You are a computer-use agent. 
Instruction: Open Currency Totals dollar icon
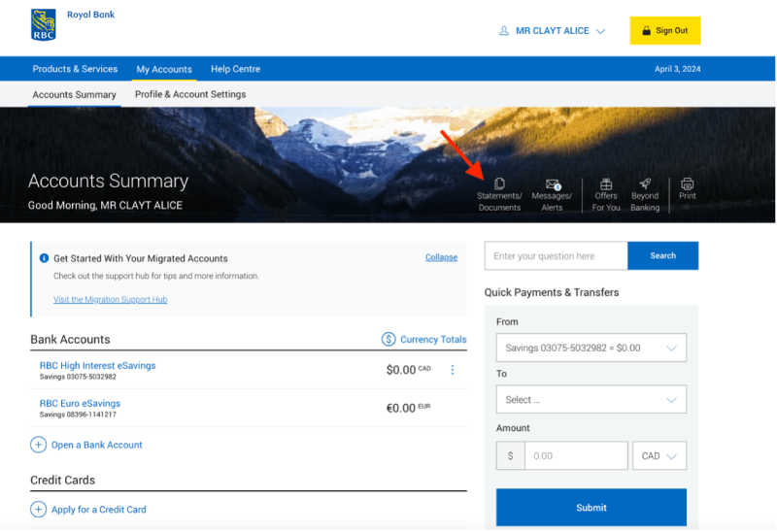pos(388,339)
